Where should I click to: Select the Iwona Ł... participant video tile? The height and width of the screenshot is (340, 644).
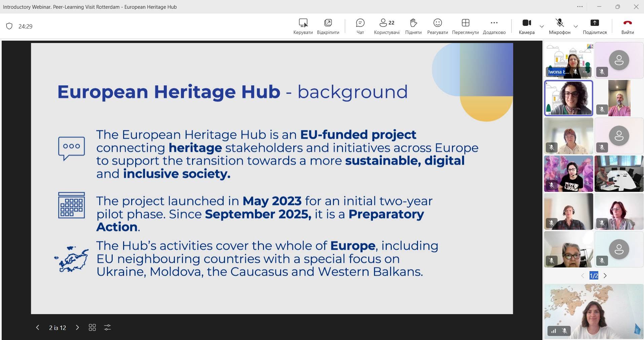coord(568,60)
